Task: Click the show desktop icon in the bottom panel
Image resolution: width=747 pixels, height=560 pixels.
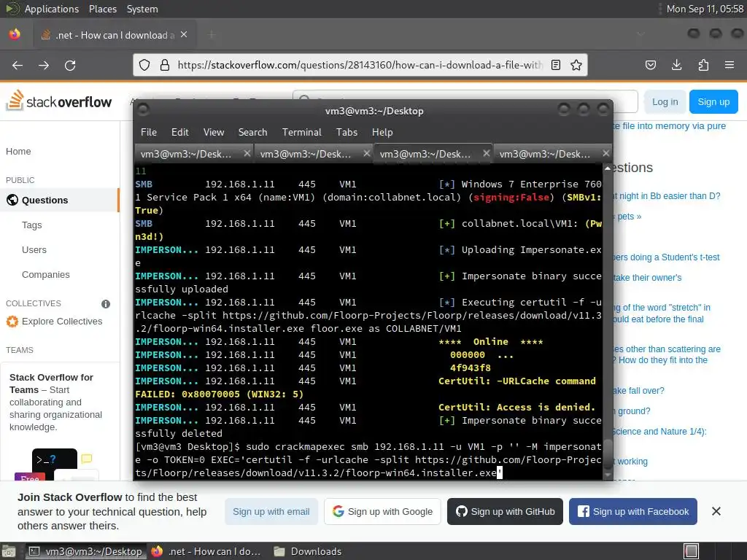Action: [9, 551]
